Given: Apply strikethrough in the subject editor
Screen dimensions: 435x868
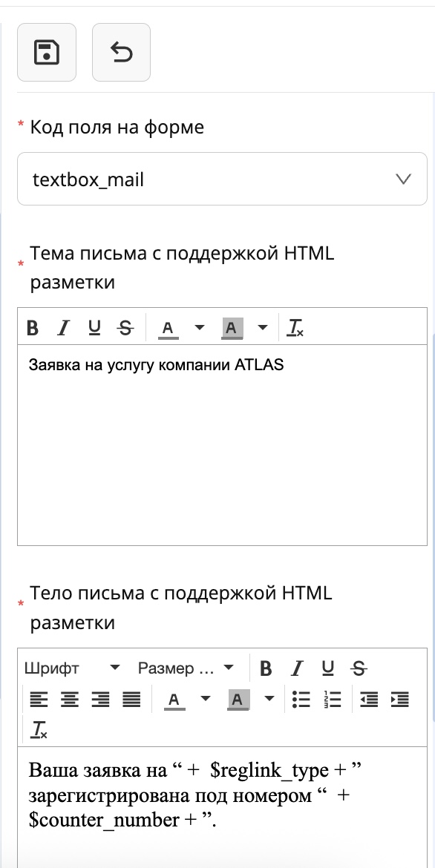Looking at the screenshot, I should point(124,326).
